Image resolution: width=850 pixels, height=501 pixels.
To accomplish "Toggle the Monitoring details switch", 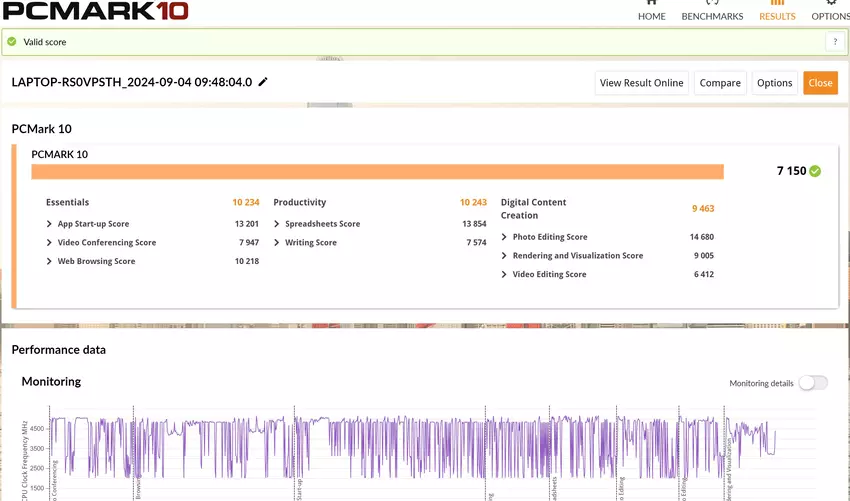I will pos(812,383).
